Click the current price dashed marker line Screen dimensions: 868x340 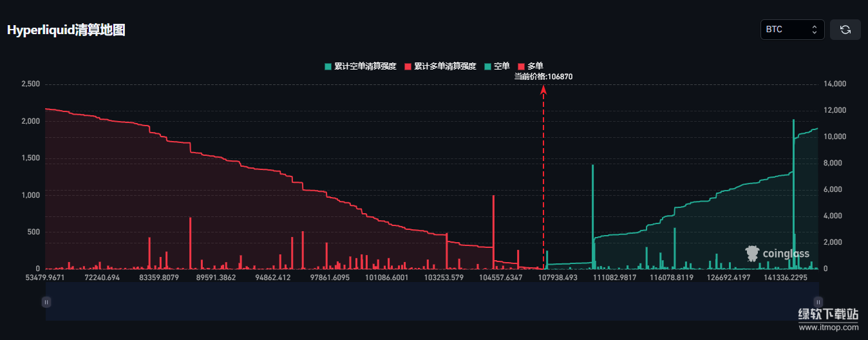point(543,177)
